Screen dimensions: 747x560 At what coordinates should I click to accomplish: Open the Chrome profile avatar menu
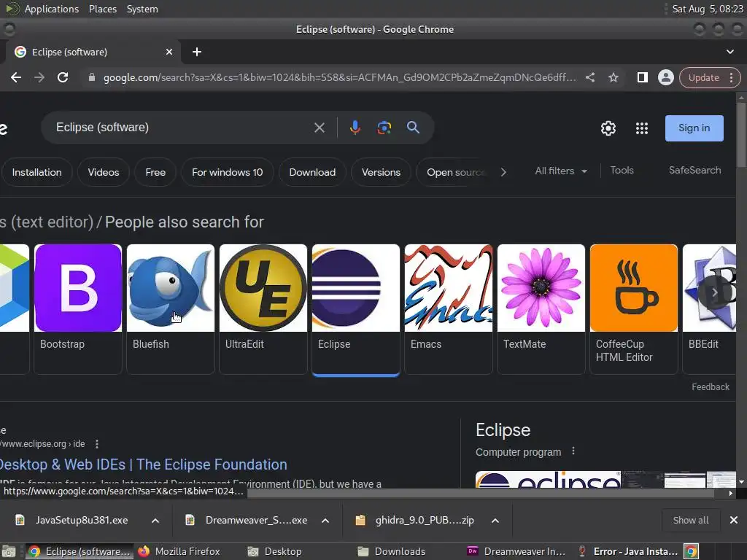pyautogui.click(x=665, y=77)
